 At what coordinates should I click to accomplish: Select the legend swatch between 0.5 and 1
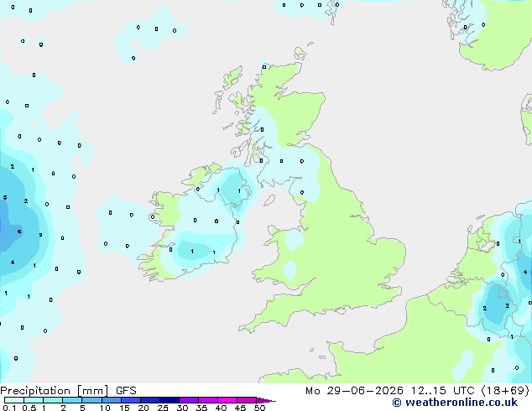pyautogui.click(x=34, y=400)
